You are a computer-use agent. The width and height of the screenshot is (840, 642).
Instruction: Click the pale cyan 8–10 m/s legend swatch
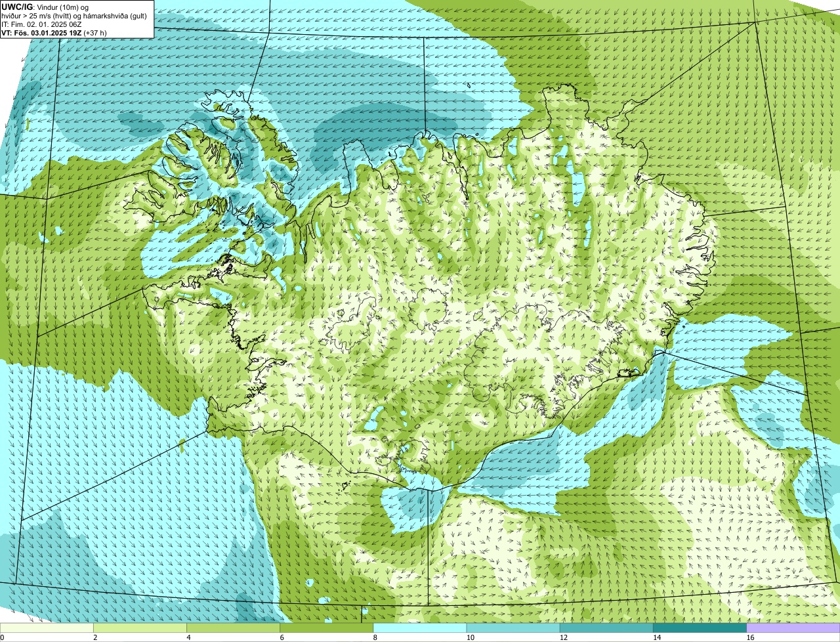coord(420,628)
